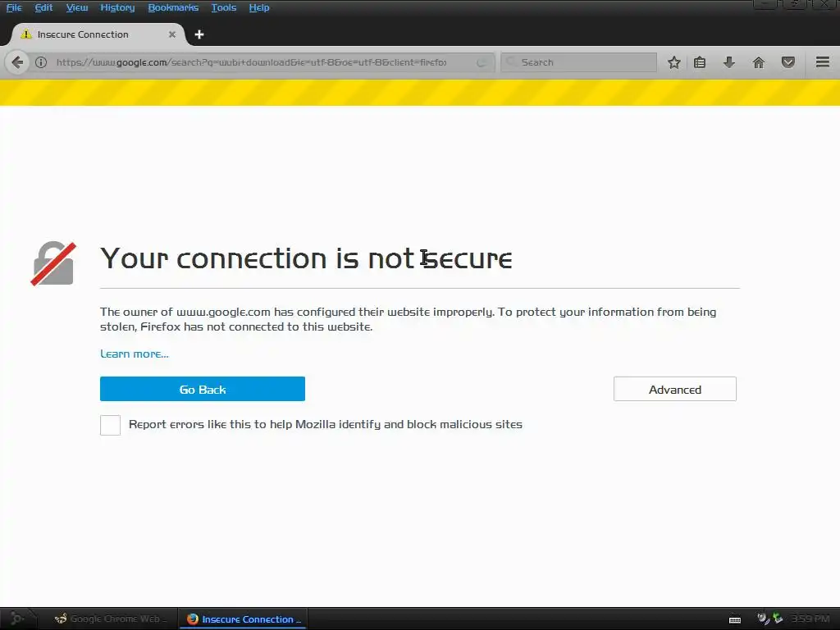Open the hamburger menu icon
The width and height of the screenshot is (840, 630).
point(822,62)
